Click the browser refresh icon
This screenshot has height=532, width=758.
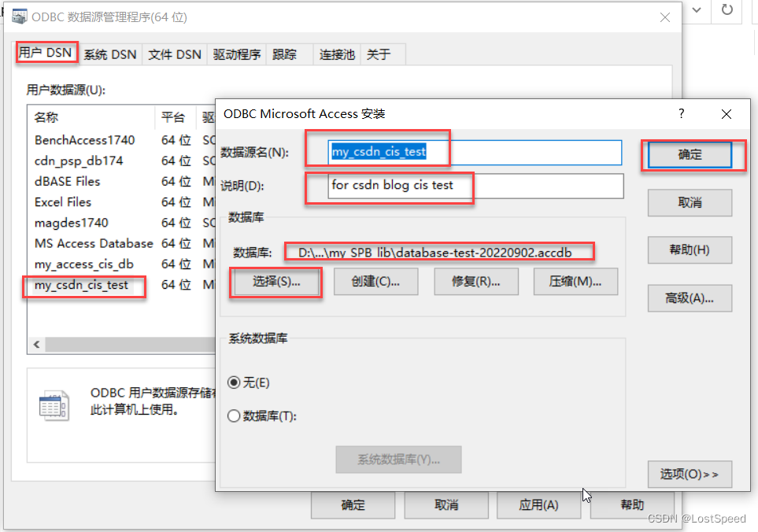coord(726,11)
